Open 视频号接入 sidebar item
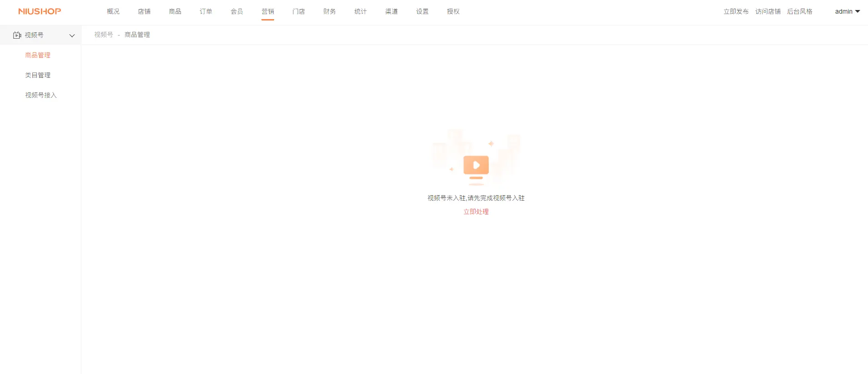 (41, 95)
